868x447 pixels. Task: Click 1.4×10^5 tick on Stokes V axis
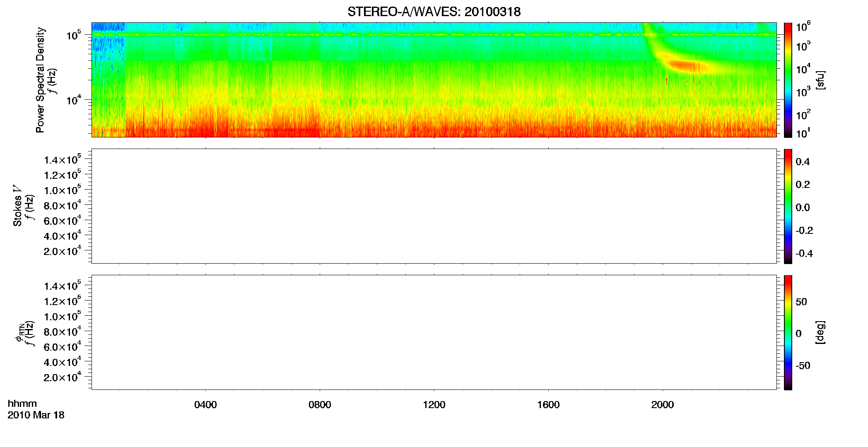pyautogui.click(x=63, y=160)
